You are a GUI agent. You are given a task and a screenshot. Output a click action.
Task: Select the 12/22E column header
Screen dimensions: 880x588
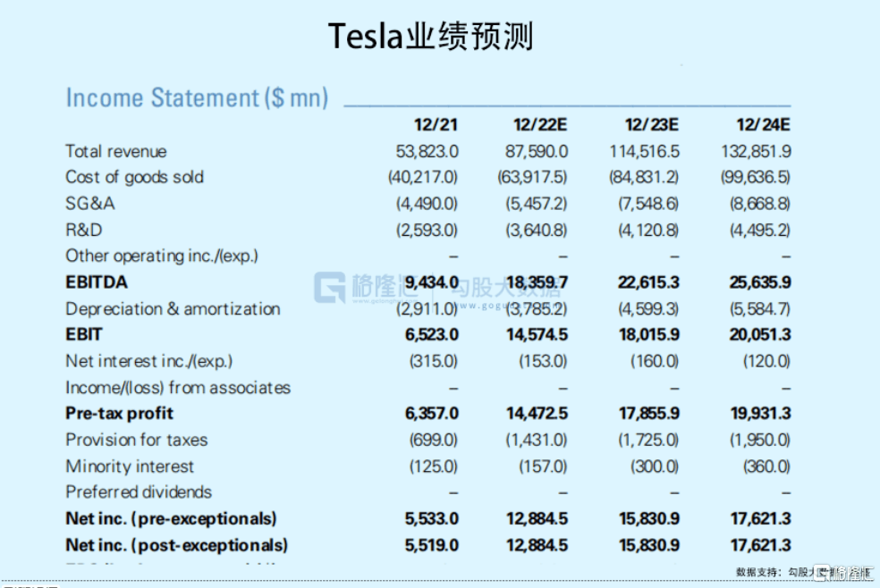point(540,124)
